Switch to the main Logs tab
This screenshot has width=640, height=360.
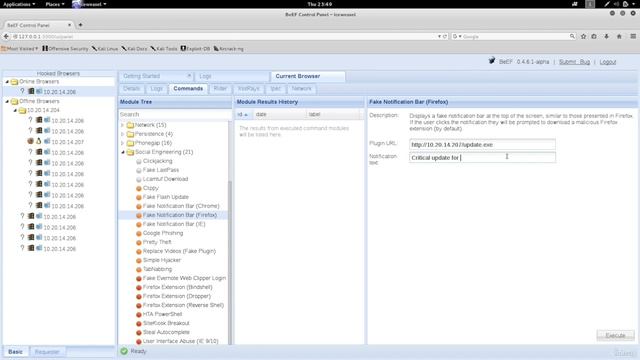[232, 76]
